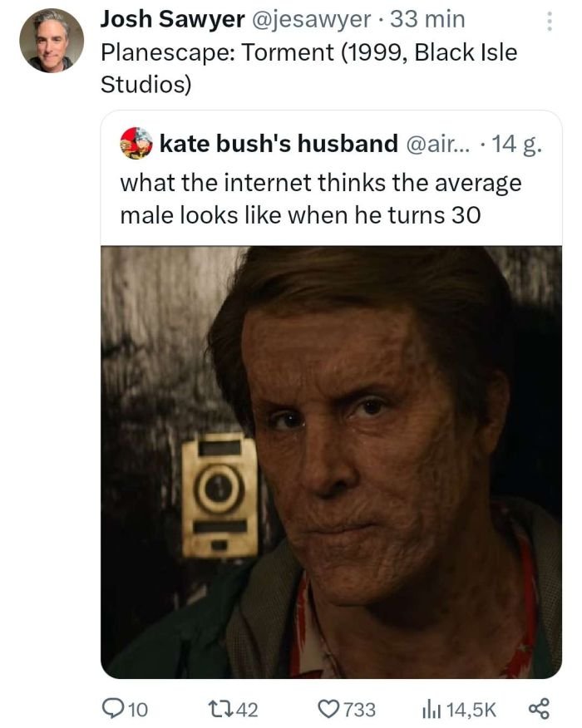Viewport: 582px width, 728px height.
Task: Open Josh Sawyer's profile avatar
Action: click(52, 41)
